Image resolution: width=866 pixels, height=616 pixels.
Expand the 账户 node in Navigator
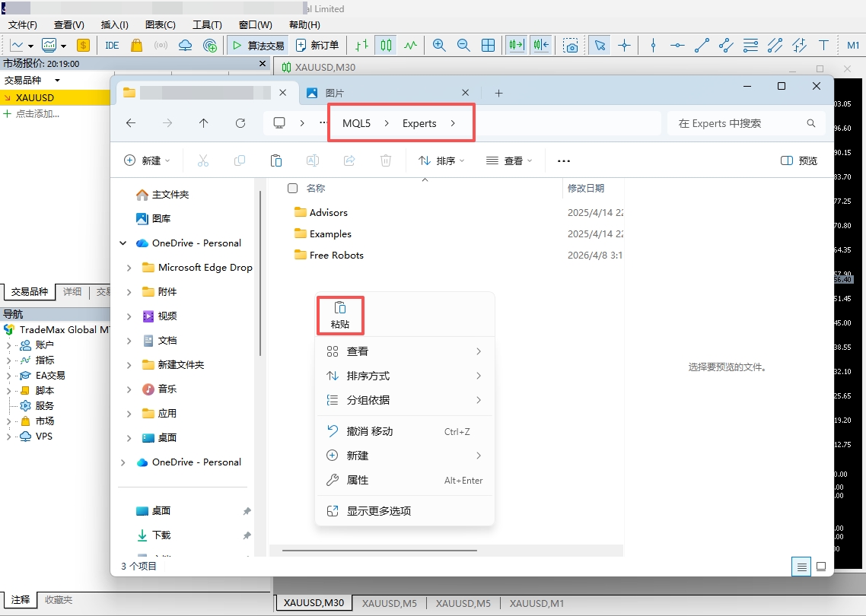(8, 345)
